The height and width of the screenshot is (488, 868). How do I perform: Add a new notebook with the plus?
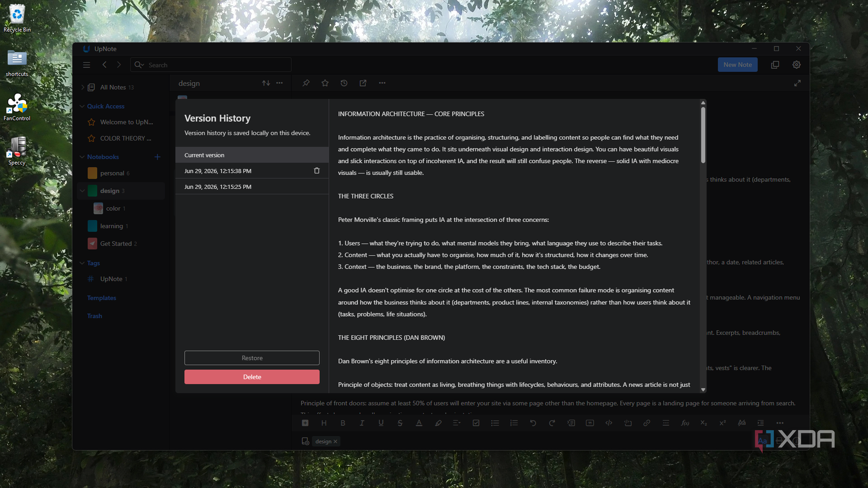157,157
